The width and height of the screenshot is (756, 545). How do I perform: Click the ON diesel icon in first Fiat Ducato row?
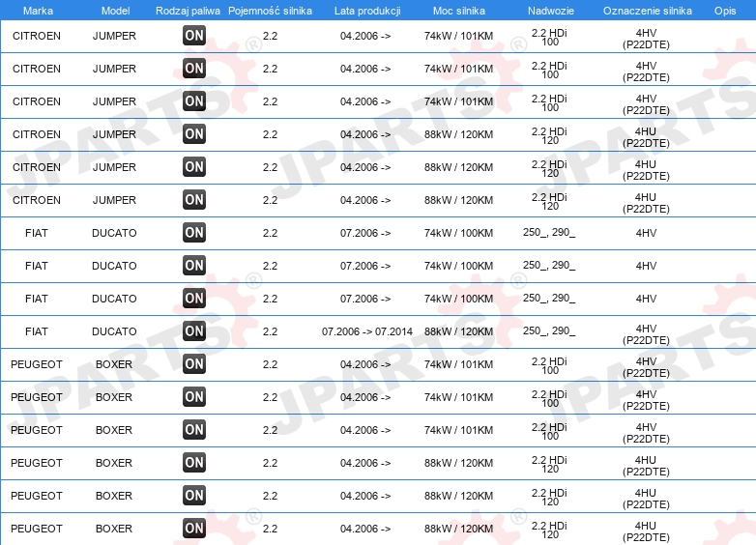point(194,232)
